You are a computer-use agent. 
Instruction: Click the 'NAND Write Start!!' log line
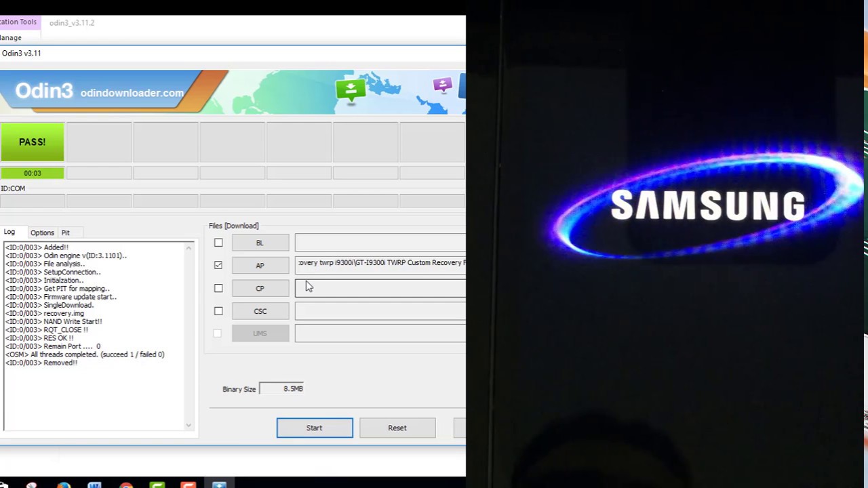(x=54, y=321)
